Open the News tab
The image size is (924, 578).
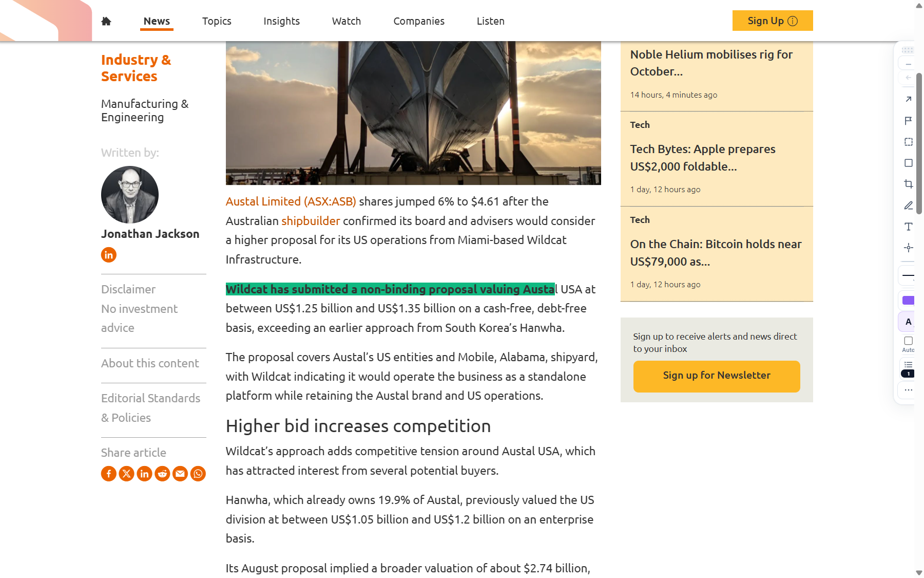[157, 21]
